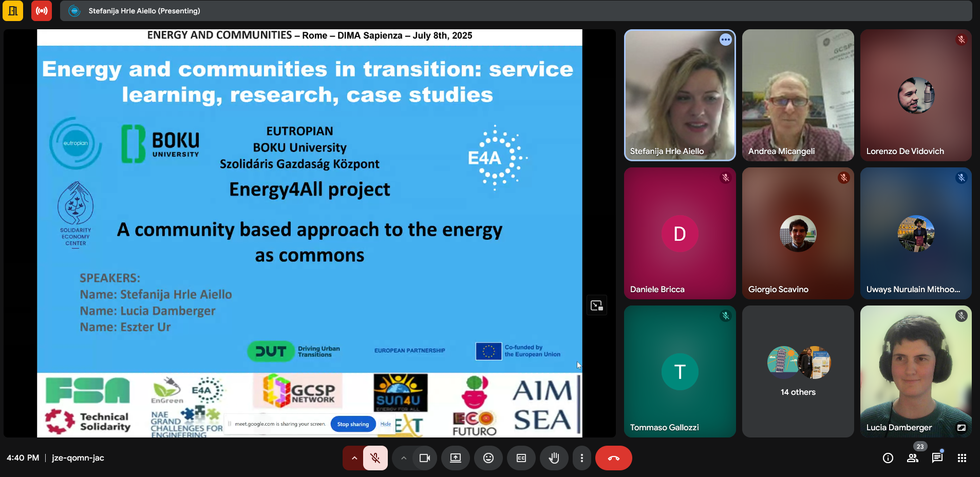Expand audio settings arrow next to microphone

[x=354, y=458]
